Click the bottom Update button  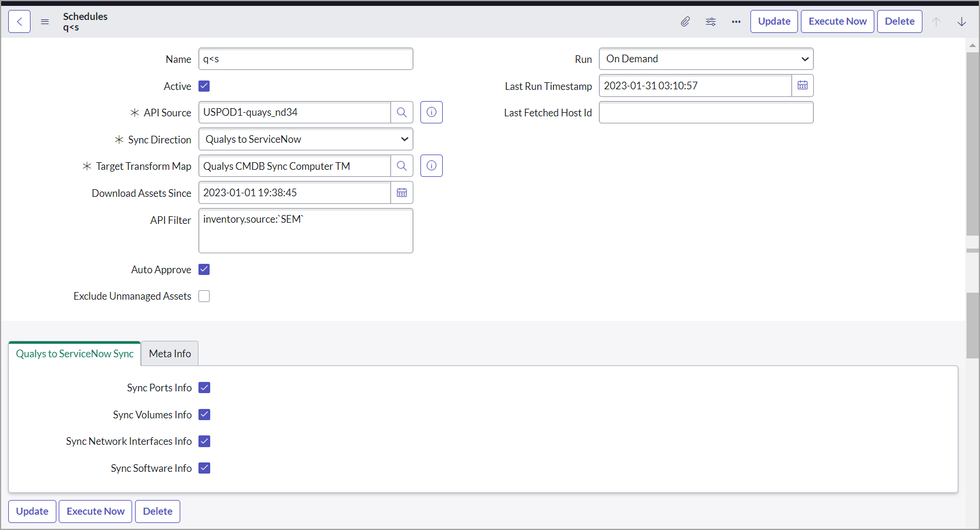click(x=32, y=511)
